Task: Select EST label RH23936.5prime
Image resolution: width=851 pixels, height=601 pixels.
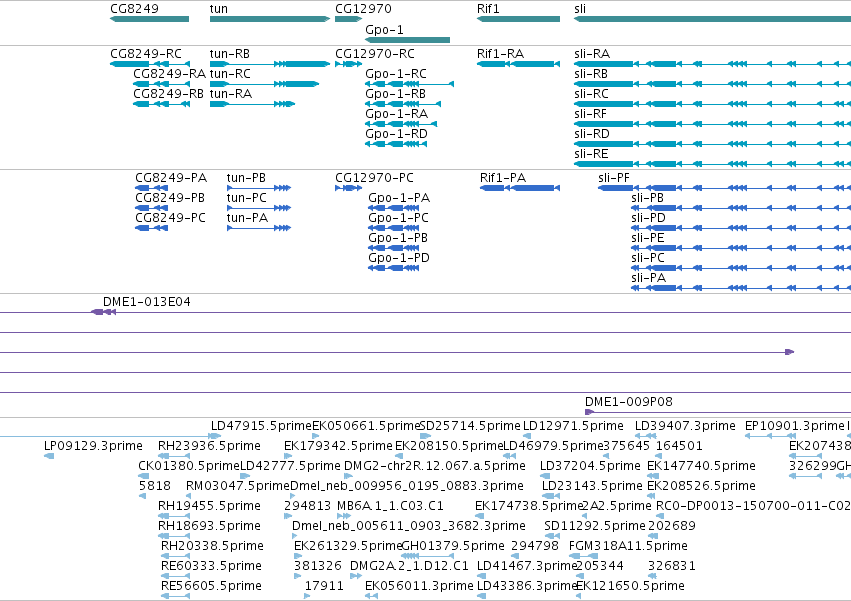Action: click(x=209, y=446)
